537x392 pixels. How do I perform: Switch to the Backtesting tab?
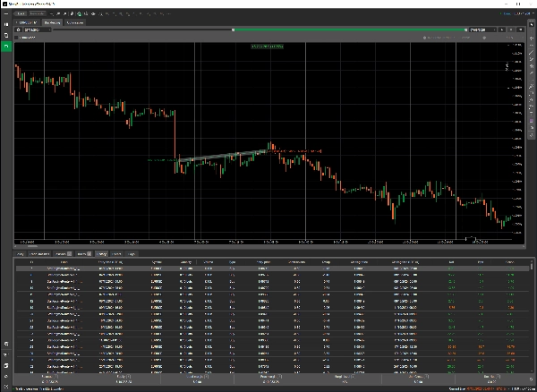click(x=52, y=22)
